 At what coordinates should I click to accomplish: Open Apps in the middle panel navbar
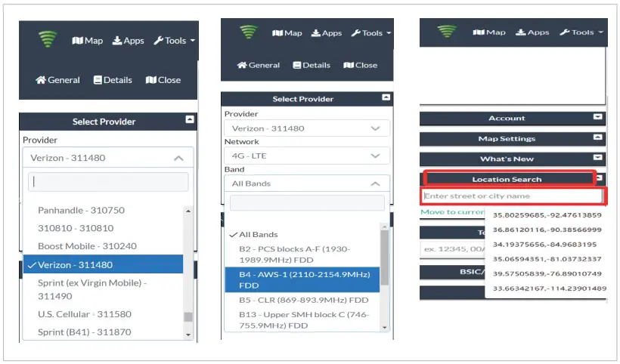tap(327, 33)
